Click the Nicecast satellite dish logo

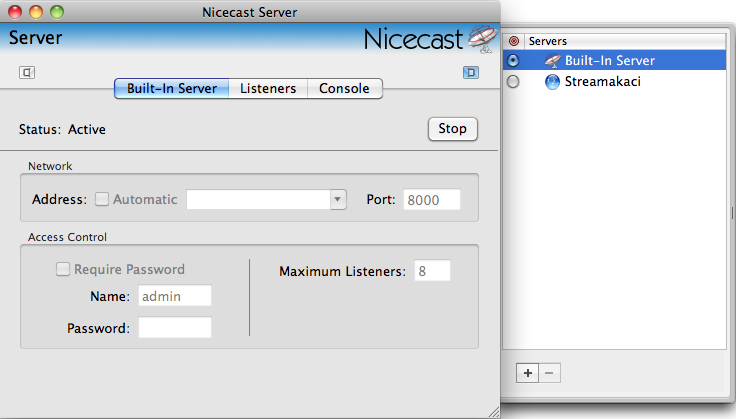pyautogui.click(x=483, y=38)
